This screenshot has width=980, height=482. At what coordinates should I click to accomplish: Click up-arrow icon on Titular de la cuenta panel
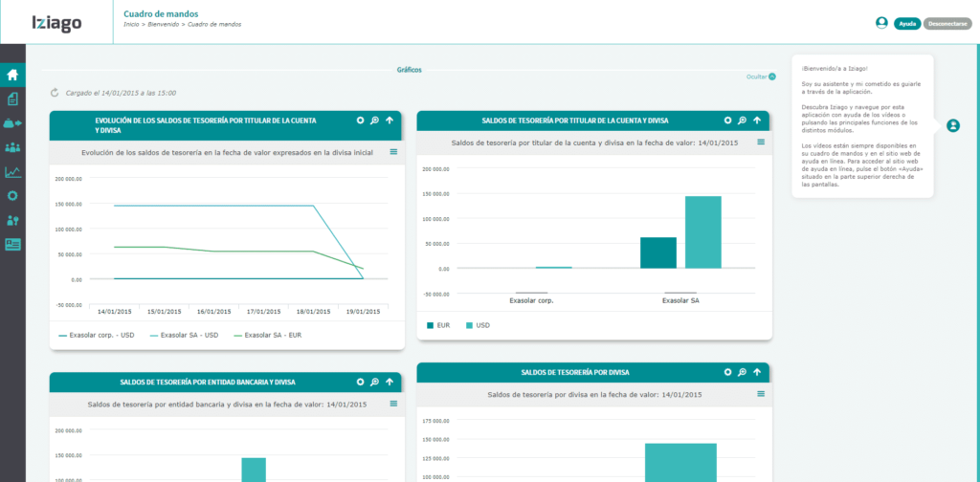click(757, 120)
